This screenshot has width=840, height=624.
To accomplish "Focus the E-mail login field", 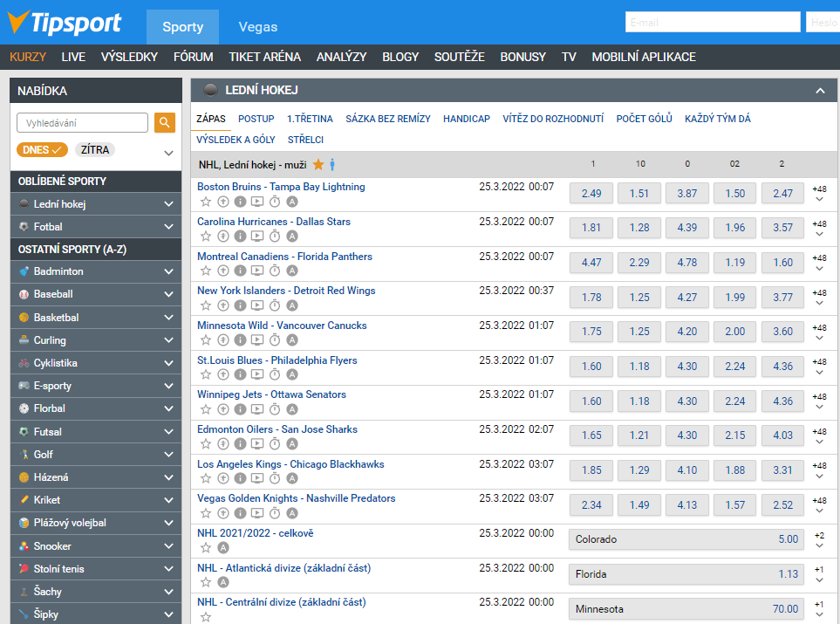I will coord(713,22).
